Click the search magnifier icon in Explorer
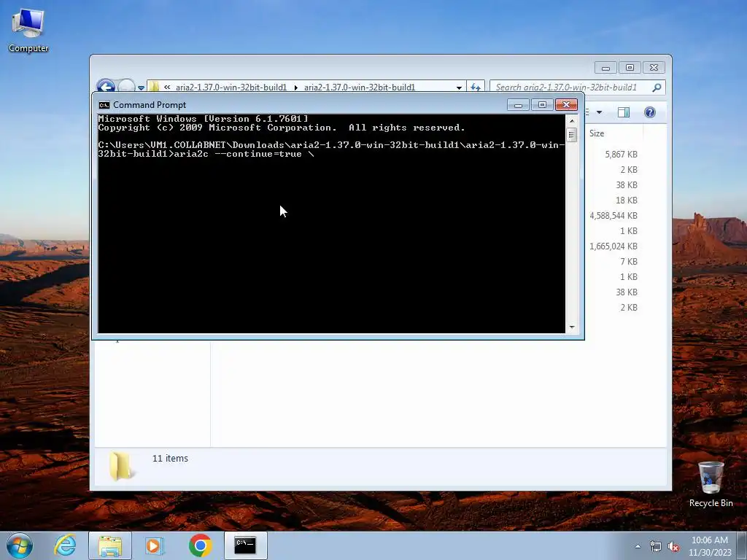747x560 pixels. click(657, 87)
